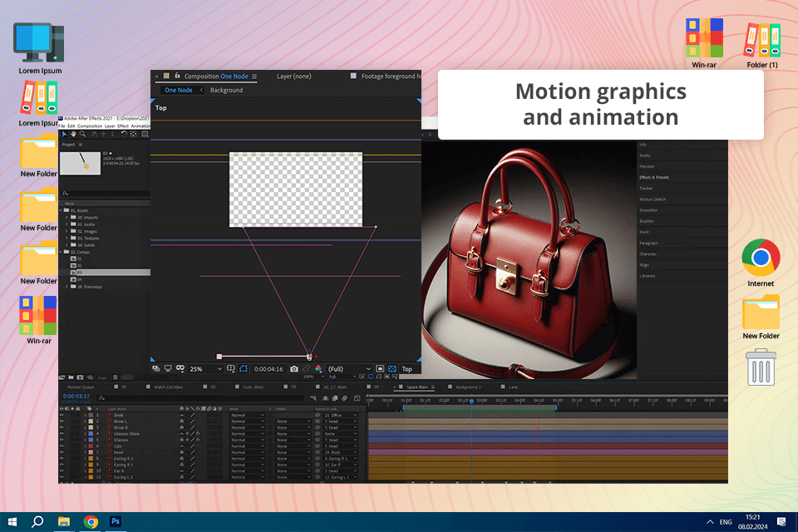Click the region of interest icon
This screenshot has width=798, height=532.
click(x=380, y=368)
